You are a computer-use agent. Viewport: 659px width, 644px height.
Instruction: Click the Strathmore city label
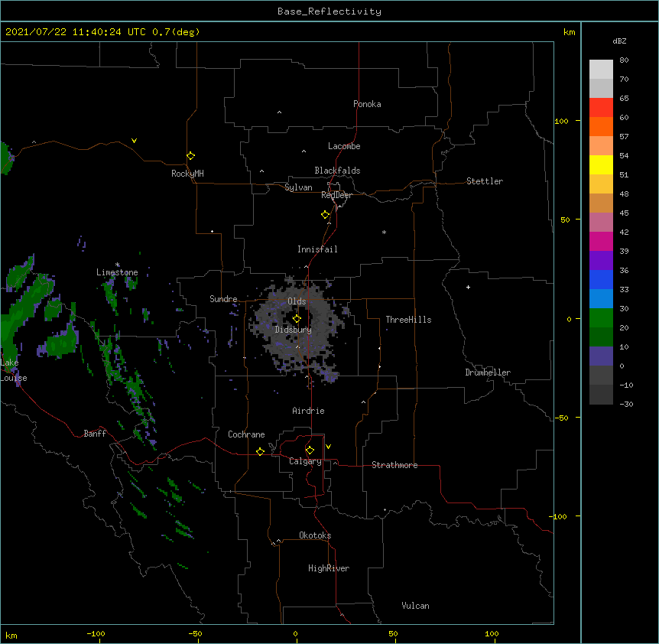tap(394, 465)
